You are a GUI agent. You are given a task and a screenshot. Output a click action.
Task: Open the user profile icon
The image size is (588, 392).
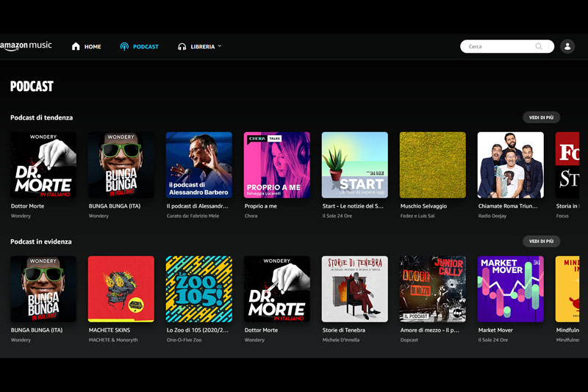click(x=567, y=46)
